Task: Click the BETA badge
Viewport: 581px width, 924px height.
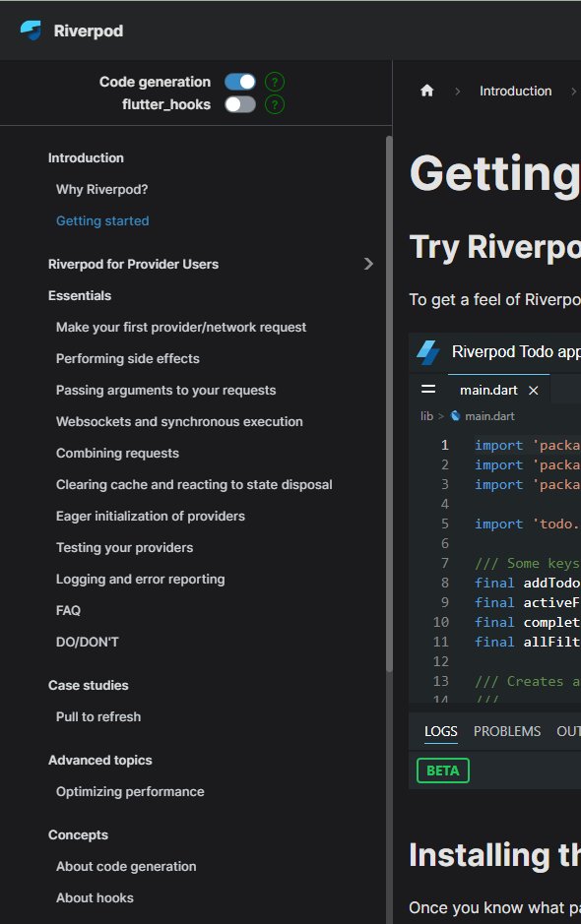Action: [x=443, y=770]
